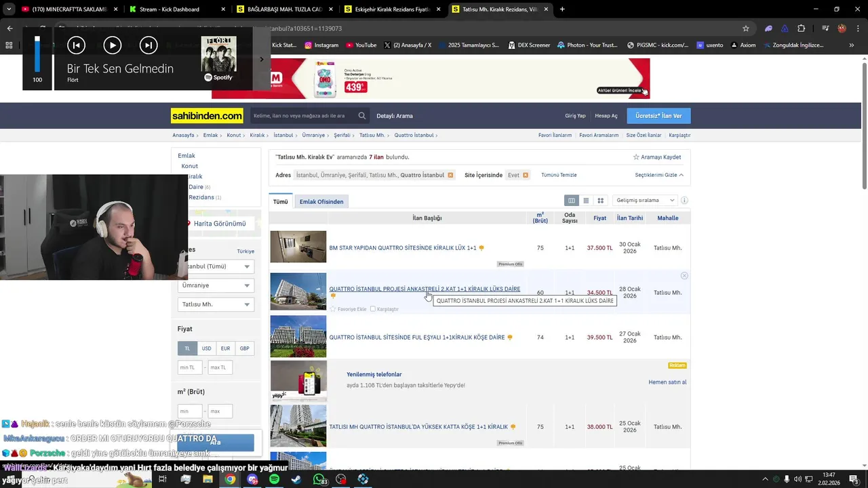868x488 pixels.
Task: Bookmark this page with star icon
Action: (746, 28)
